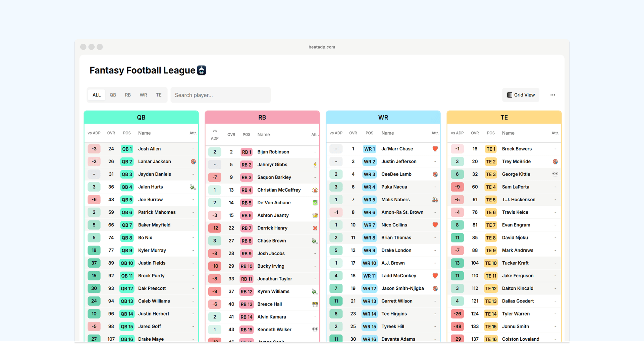The width and height of the screenshot is (644, 344).
Task: Click the attribute icon for Chase Brown
Action: coord(315,241)
